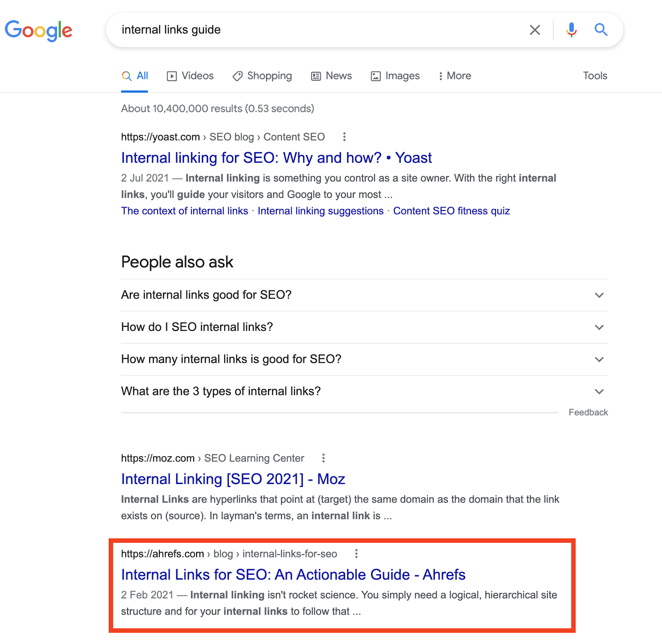Click the 'People also ask' heading

(177, 262)
